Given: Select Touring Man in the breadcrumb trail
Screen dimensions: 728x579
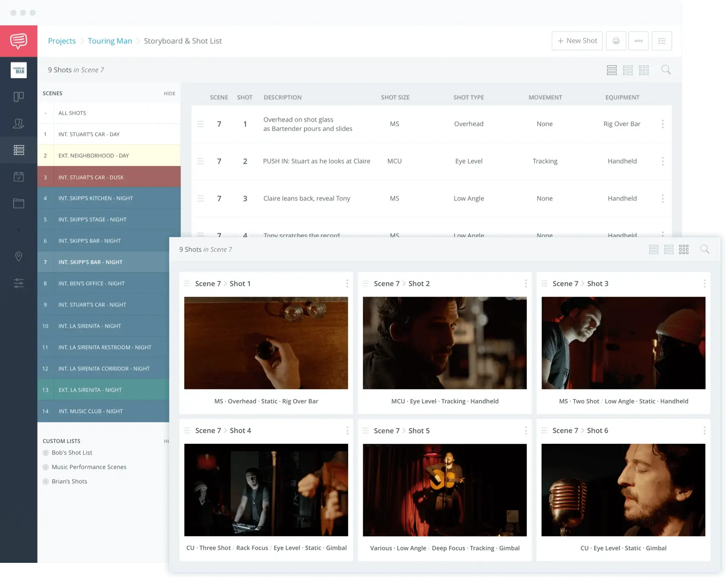Looking at the screenshot, I should point(110,41).
